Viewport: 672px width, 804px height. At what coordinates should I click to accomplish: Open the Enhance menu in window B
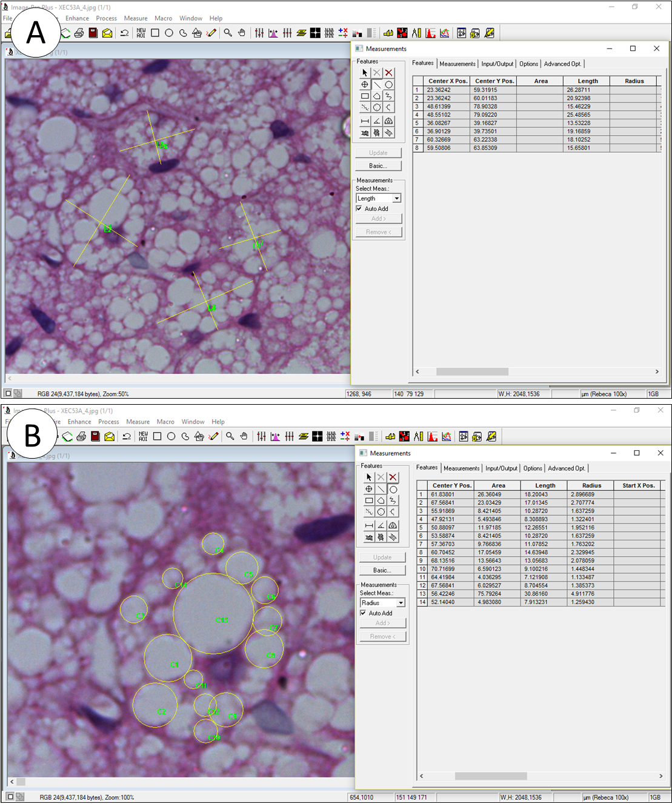pos(79,422)
